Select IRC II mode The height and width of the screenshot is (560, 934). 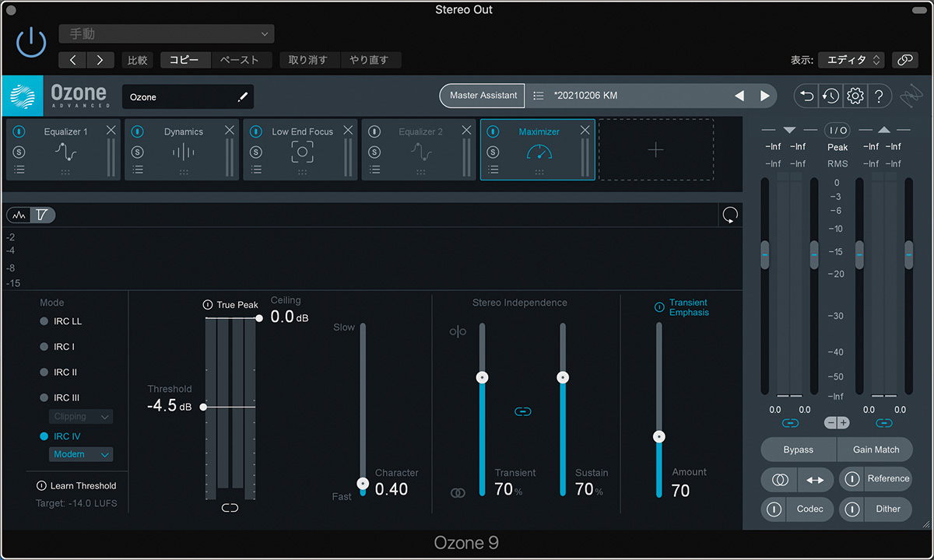58,373
